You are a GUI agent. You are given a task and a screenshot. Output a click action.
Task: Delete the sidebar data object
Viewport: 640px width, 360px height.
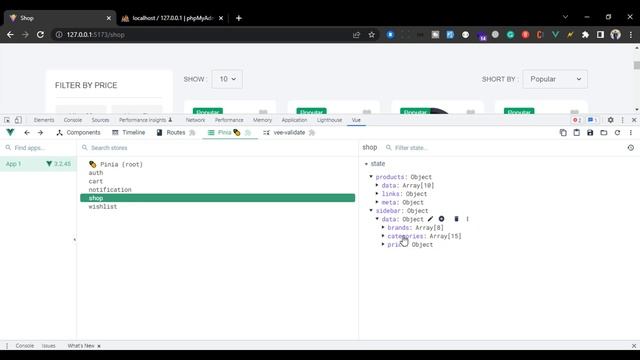click(x=456, y=219)
